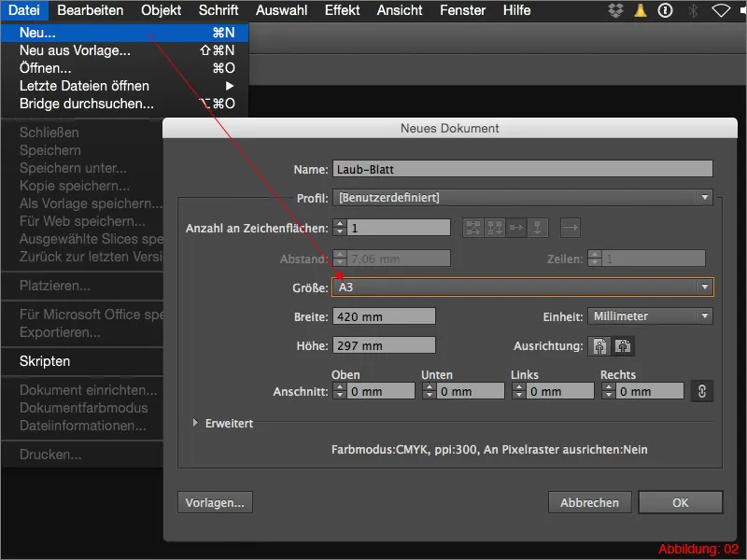The width and height of the screenshot is (747, 560).
Task: Open the Profil dropdown
Action: coord(523,198)
